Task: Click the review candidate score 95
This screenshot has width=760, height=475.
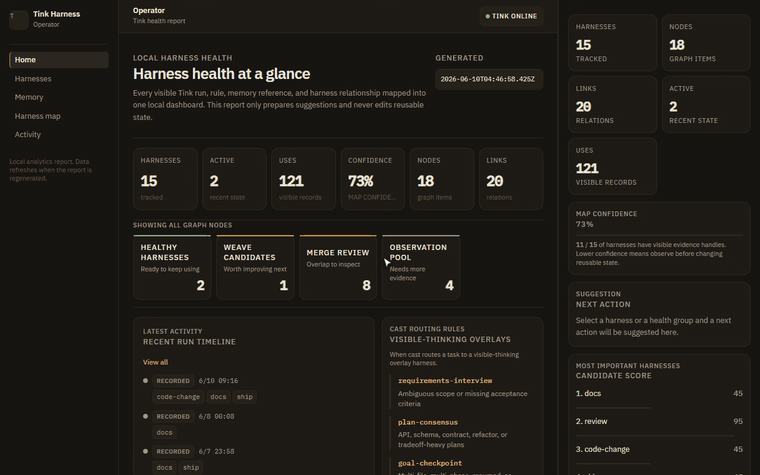Action: point(738,421)
